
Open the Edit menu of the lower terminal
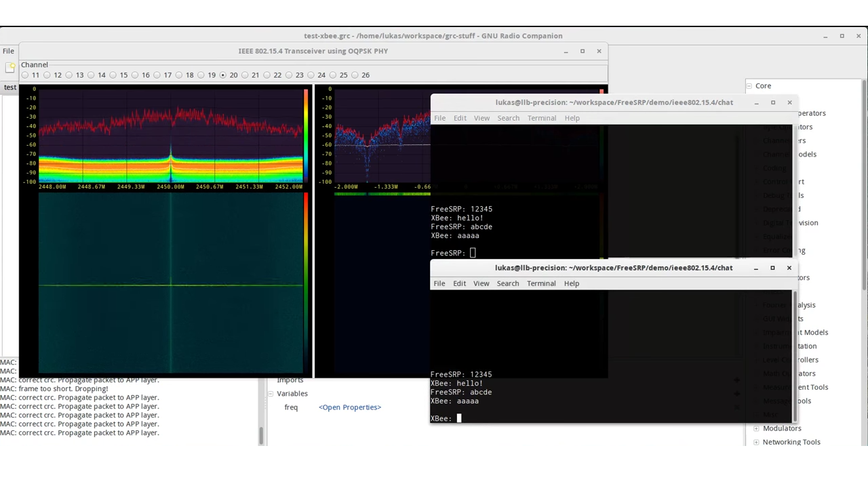coord(459,283)
